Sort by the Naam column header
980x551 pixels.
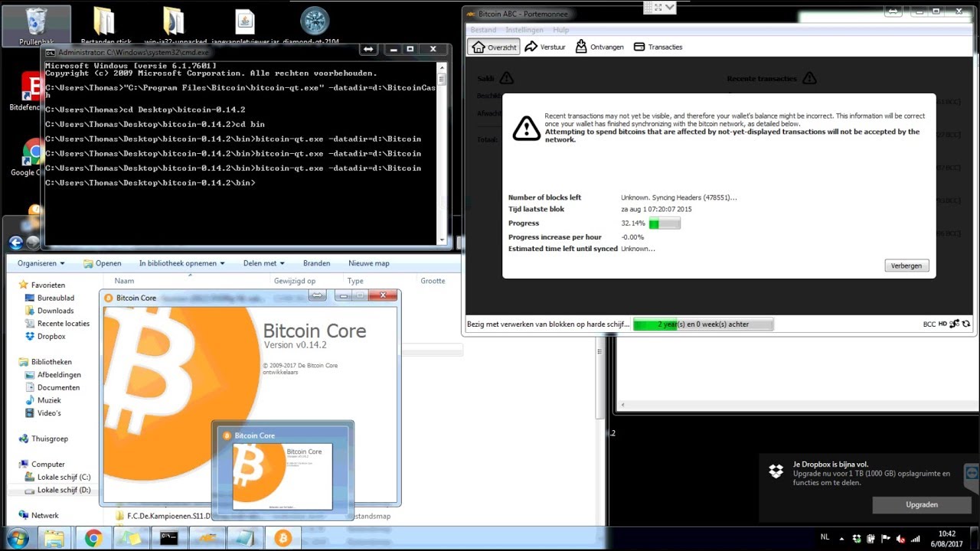[x=124, y=281]
